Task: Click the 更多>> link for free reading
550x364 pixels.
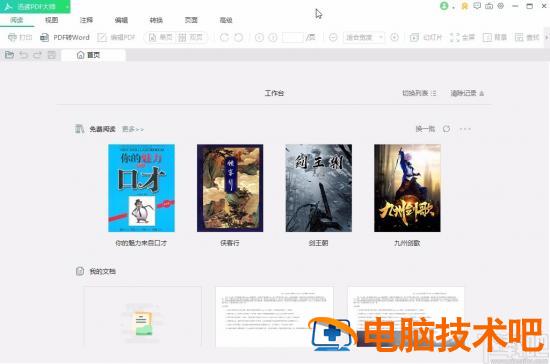Action: point(133,129)
